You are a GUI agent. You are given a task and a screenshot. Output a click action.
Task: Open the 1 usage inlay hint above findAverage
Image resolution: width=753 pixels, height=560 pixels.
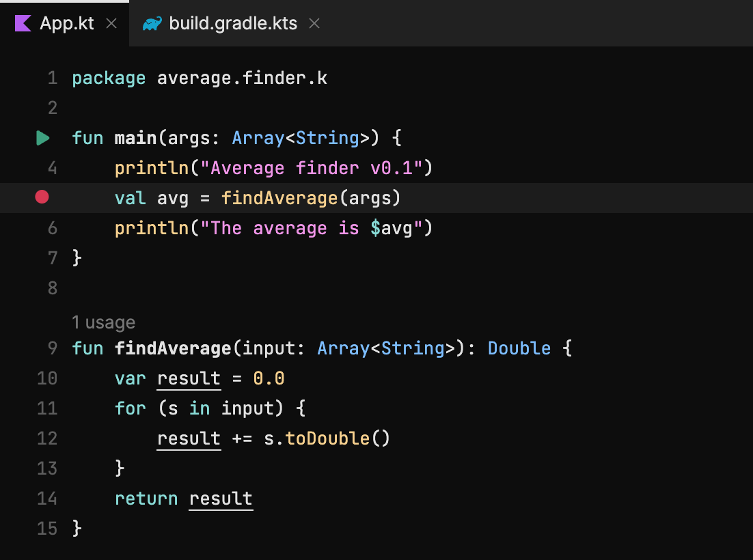click(103, 322)
